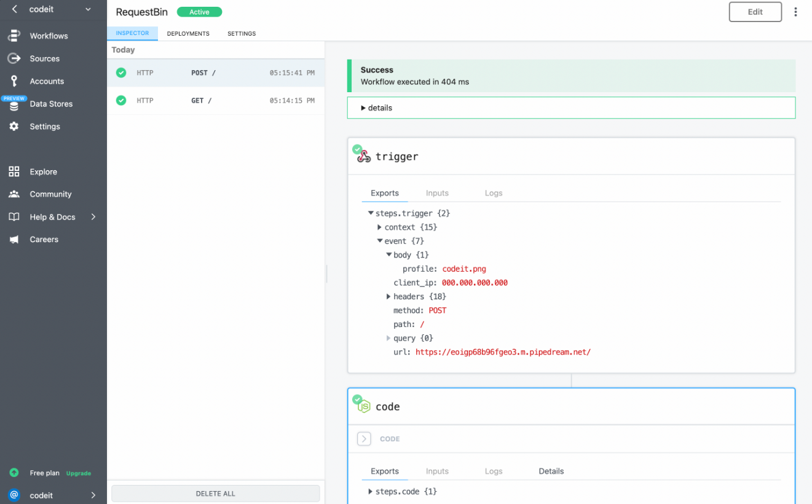Click the Node.js code step icon

tap(364, 406)
